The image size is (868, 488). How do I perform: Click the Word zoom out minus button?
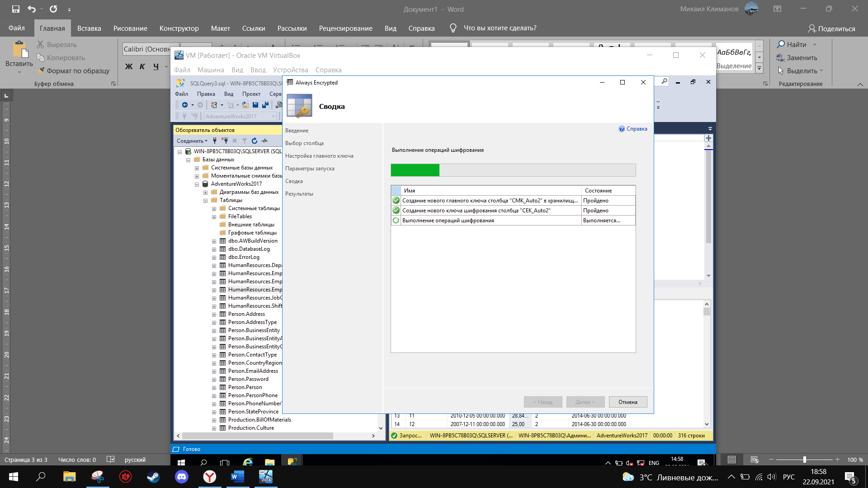point(771,460)
